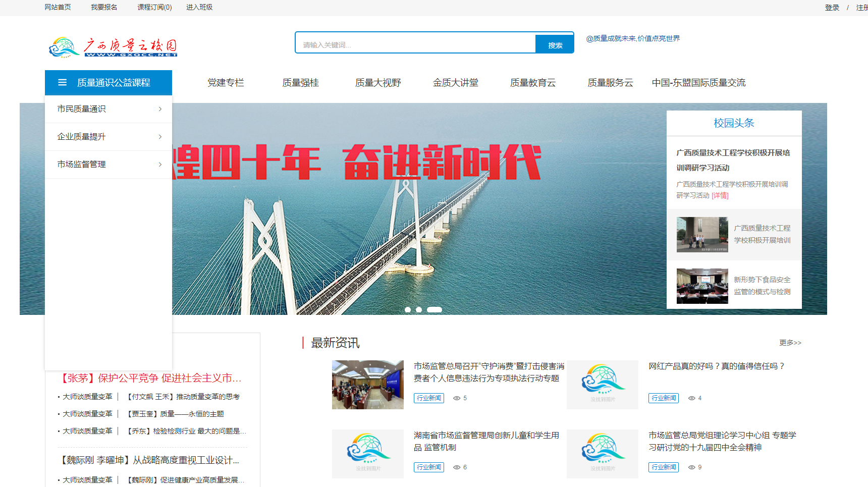Screen dimensions: 868x487
Task: Click 行业新闻 tag under 守护消费 article
Action: 429,398
